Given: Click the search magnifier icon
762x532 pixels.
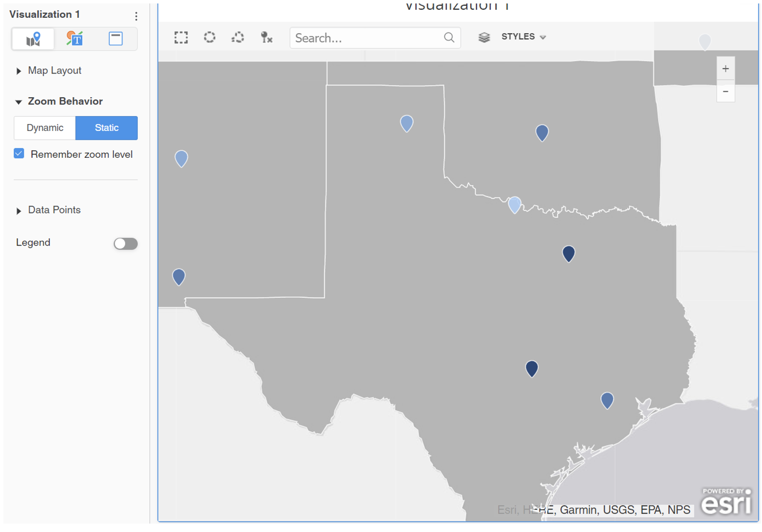Looking at the screenshot, I should 449,37.
